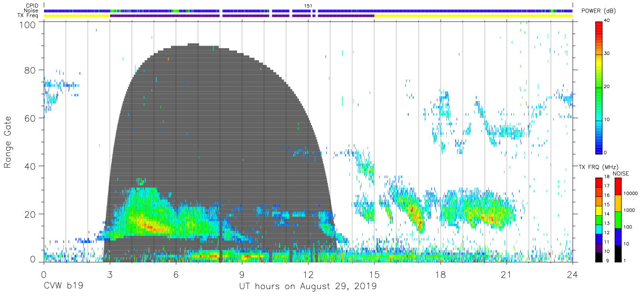Click the 9 tick on UT hours axis

(242, 274)
